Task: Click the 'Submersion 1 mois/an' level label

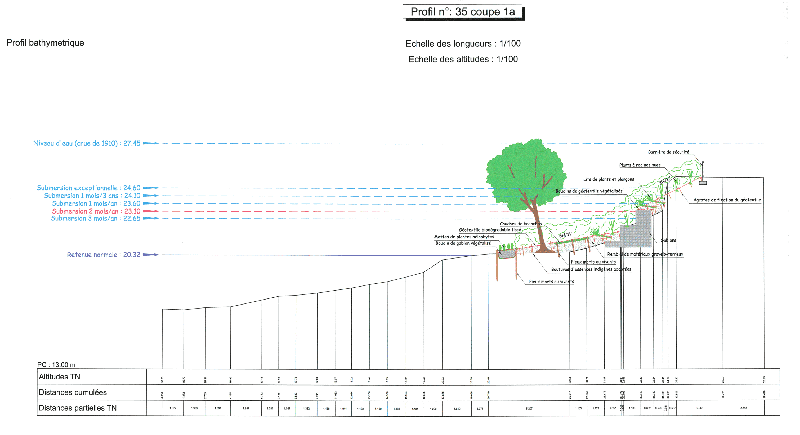Action: pos(96,203)
